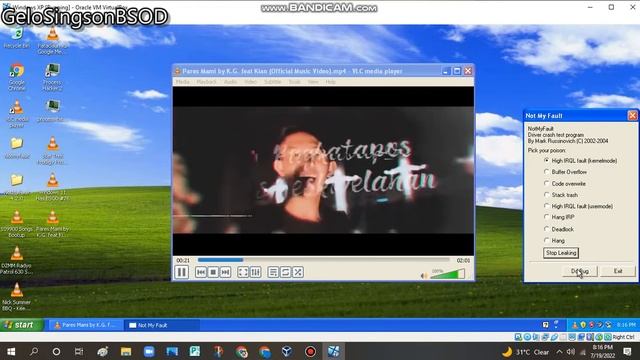
Task: Open the Subtitle menu in VLC
Action: pos(272,82)
